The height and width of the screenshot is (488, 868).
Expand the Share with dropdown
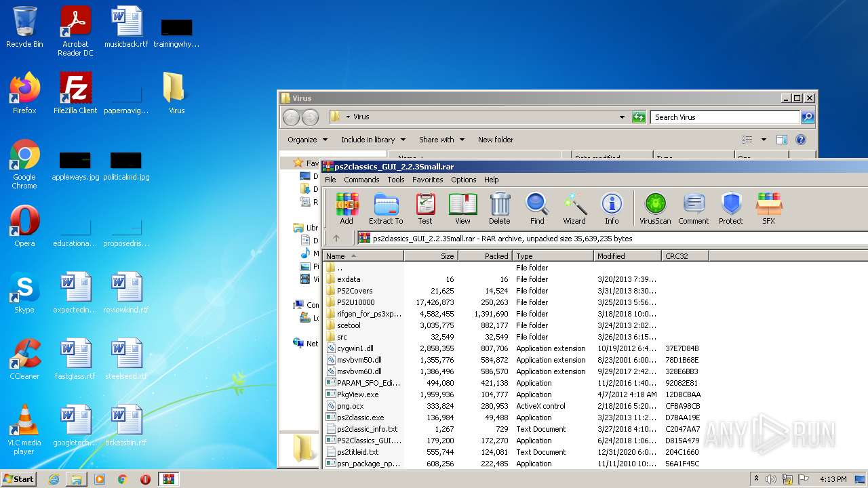pyautogui.click(x=441, y=140)
